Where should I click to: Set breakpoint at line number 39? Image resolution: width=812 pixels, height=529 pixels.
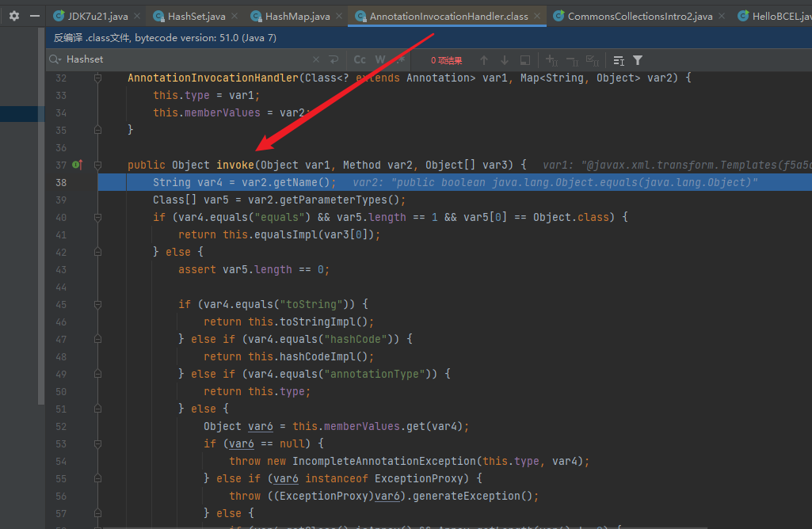tap(61, 200)
